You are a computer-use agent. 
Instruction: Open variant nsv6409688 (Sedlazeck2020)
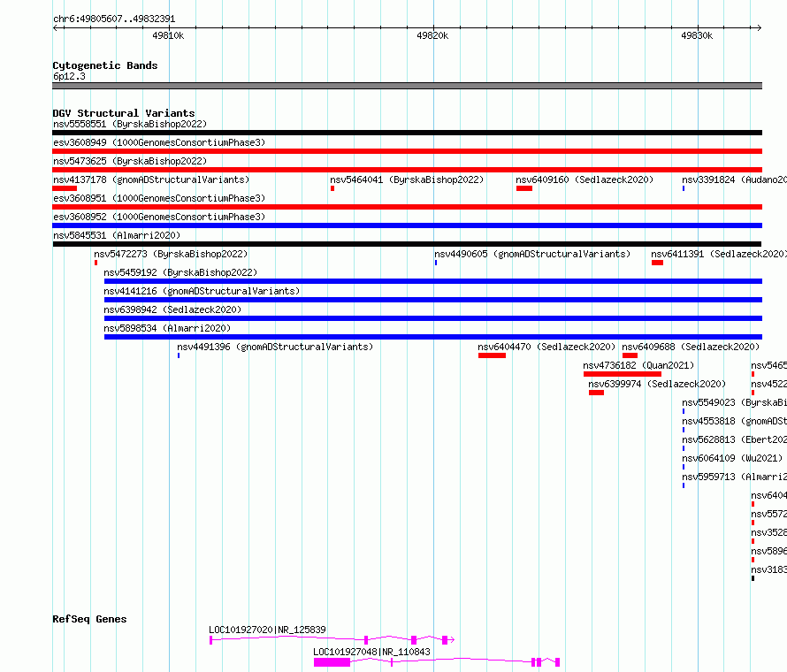(x=691, y=347)
